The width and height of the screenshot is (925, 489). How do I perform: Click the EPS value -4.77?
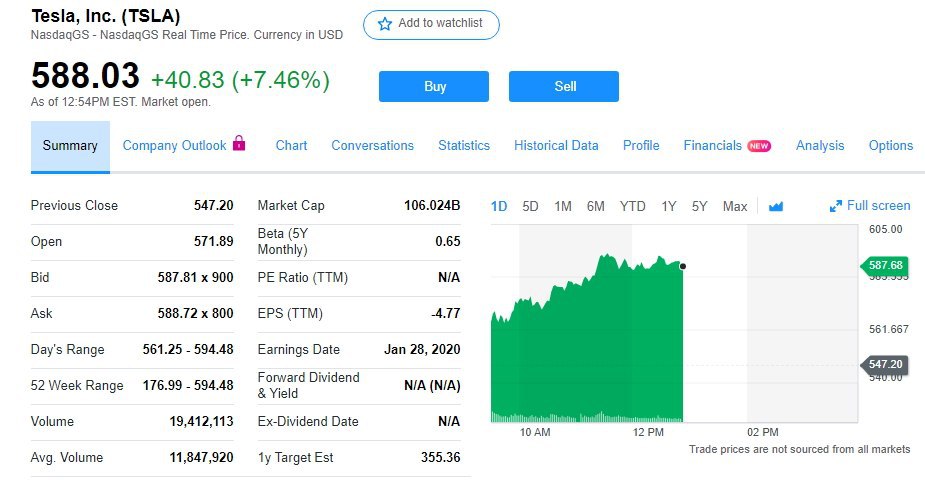tap(445, 314)
